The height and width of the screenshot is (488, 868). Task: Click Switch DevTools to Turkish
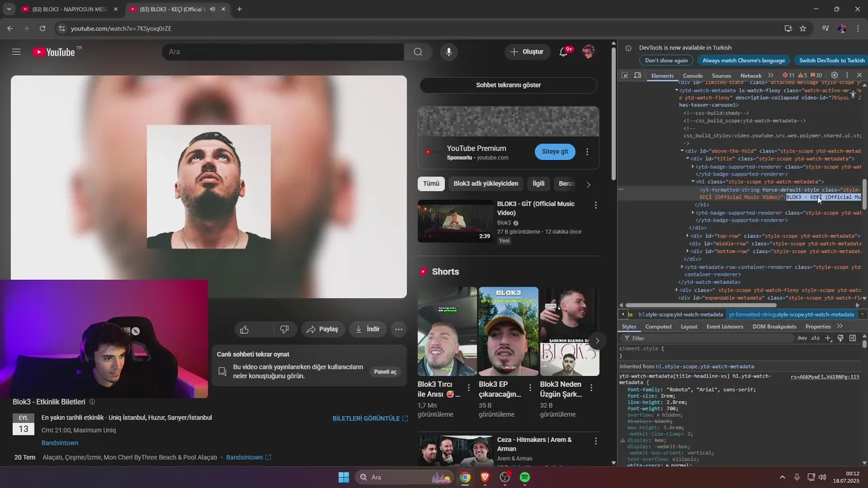tap(831, 60)
